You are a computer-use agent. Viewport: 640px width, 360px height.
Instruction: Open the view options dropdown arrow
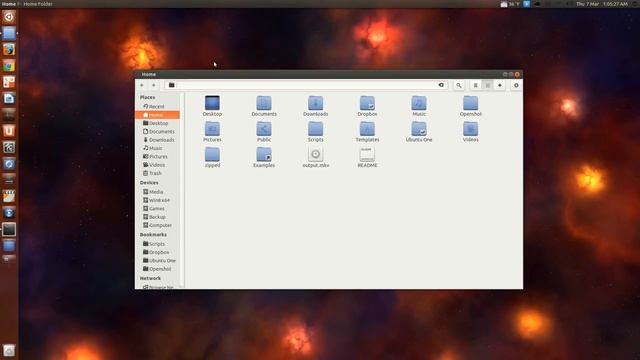click(500, 85)
